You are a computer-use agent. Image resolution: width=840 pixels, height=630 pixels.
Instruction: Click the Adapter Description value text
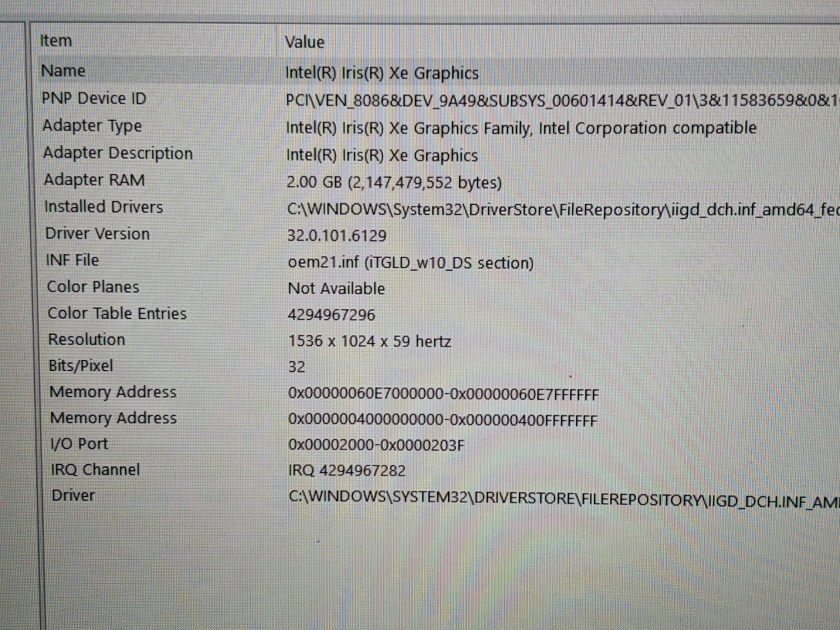[x=382, y=155]
